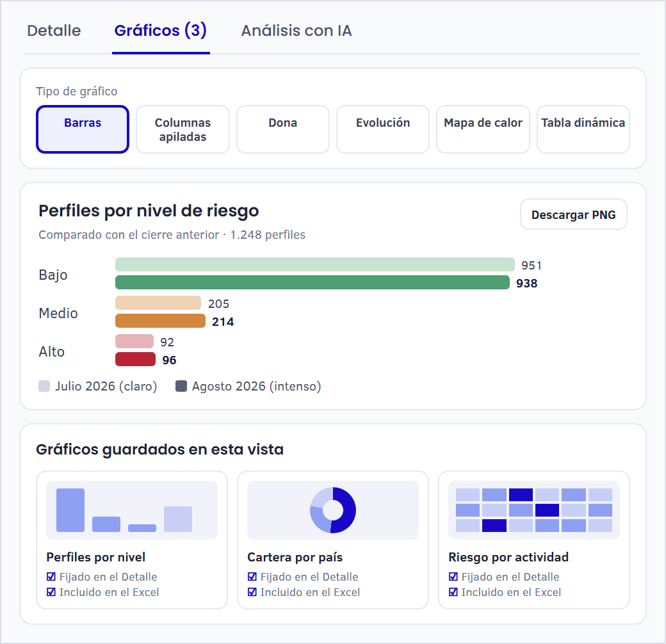The width and height of the screenshot is (666, 644).
Task: Open the Cartera por país donut thumbnail
Action: tap(333, 510)
